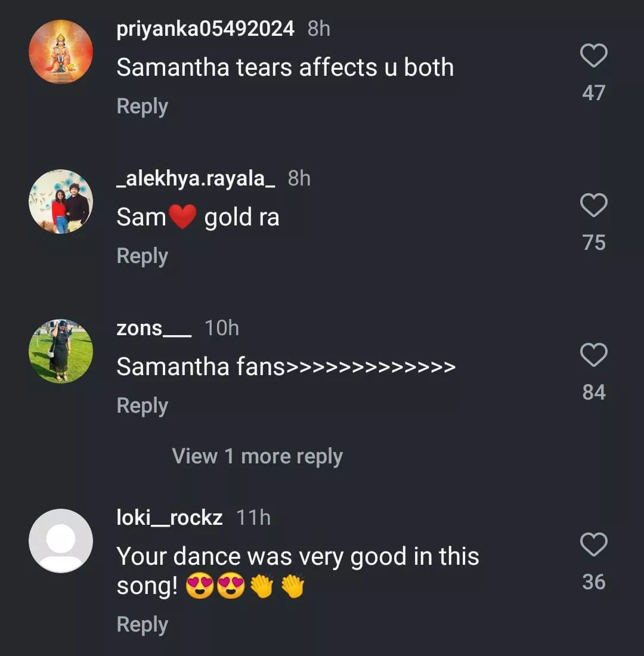Tap the zons___ avatar image
Image resolution: width=644 pixels, height=656 pixels.
pyautogui.click(x=61, y=351)
